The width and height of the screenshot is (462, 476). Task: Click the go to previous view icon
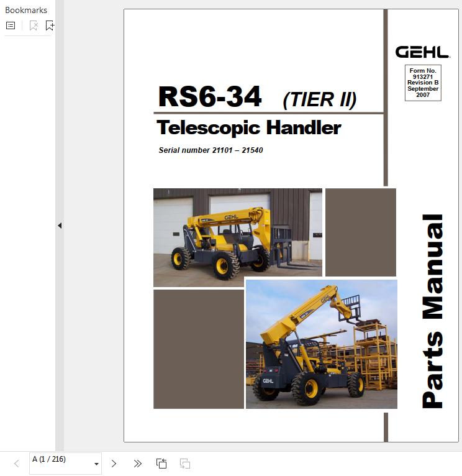(161, 464)
